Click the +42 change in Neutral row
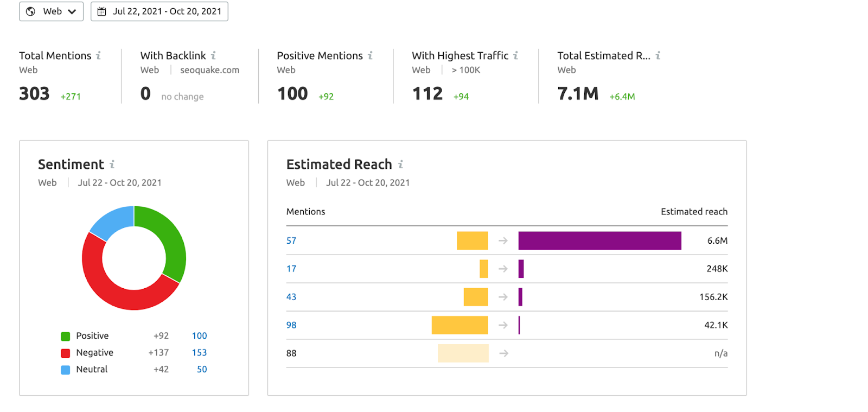The image size is (868, 412). [x=161, y=370]
